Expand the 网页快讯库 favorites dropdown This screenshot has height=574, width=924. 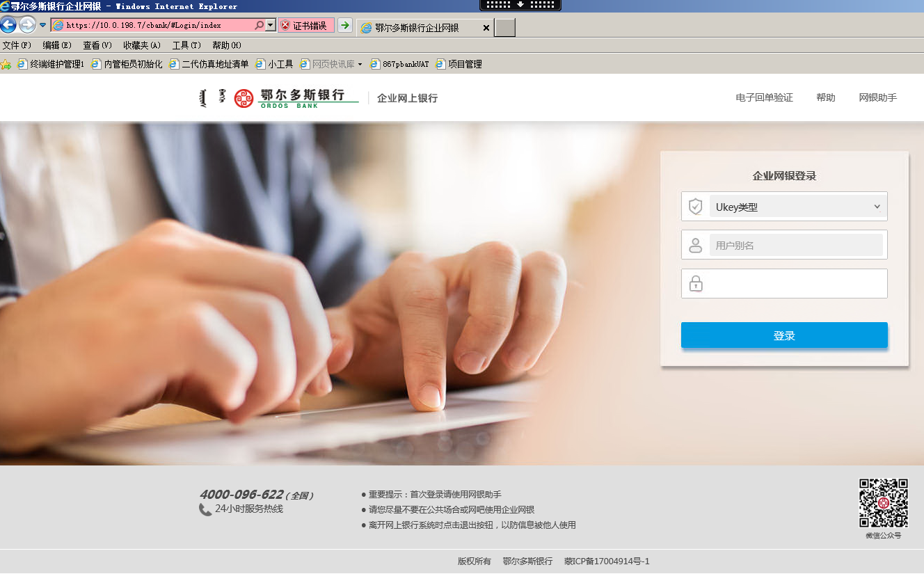359,63
